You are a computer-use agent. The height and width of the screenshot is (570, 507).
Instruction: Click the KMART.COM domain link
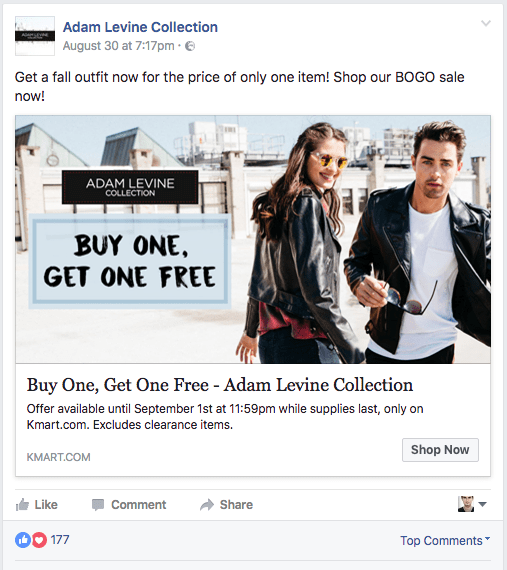[x=59, y=457]
